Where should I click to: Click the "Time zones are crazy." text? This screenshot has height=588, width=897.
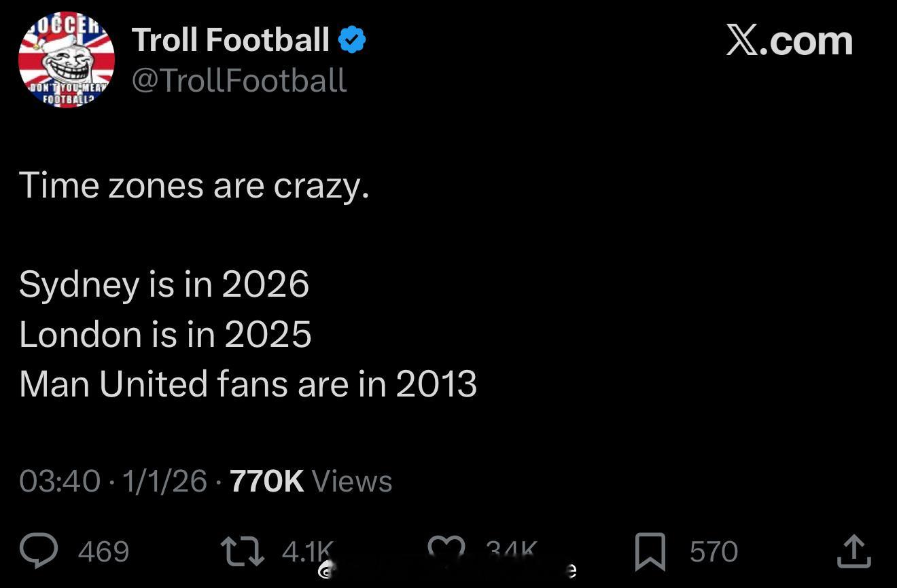[x=194, y=185]
